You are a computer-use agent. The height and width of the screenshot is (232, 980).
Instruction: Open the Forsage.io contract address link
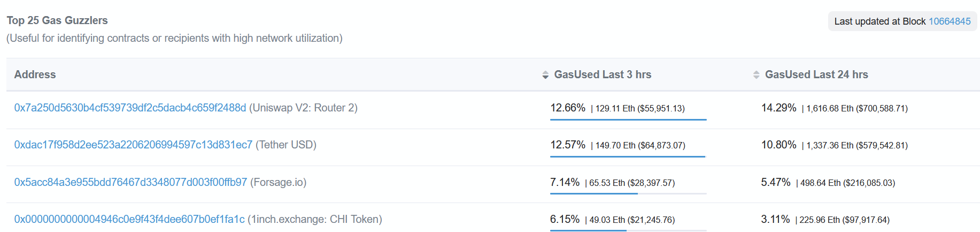(130, 182)
